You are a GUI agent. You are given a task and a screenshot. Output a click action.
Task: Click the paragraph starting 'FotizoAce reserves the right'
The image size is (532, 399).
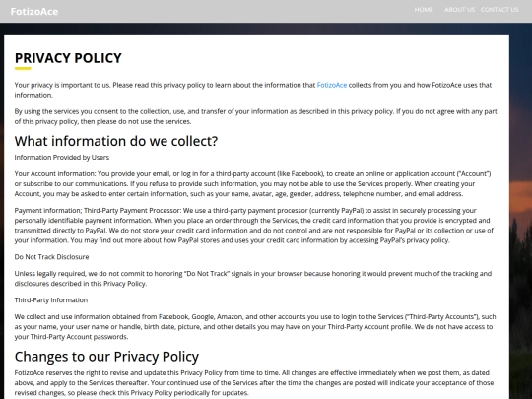(254, 383)
